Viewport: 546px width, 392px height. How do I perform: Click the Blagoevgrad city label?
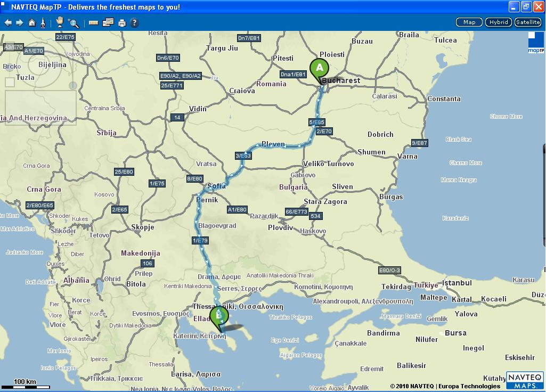point(217,226)
